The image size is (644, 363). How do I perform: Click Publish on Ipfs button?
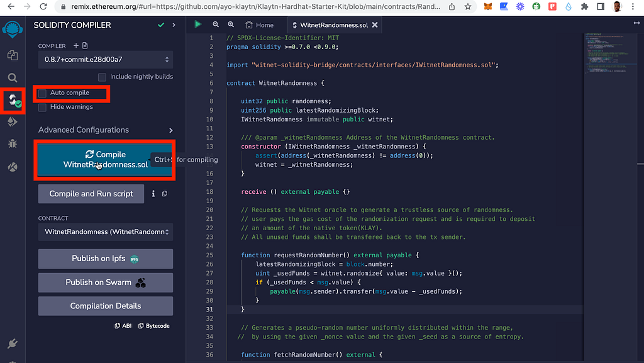106,259
